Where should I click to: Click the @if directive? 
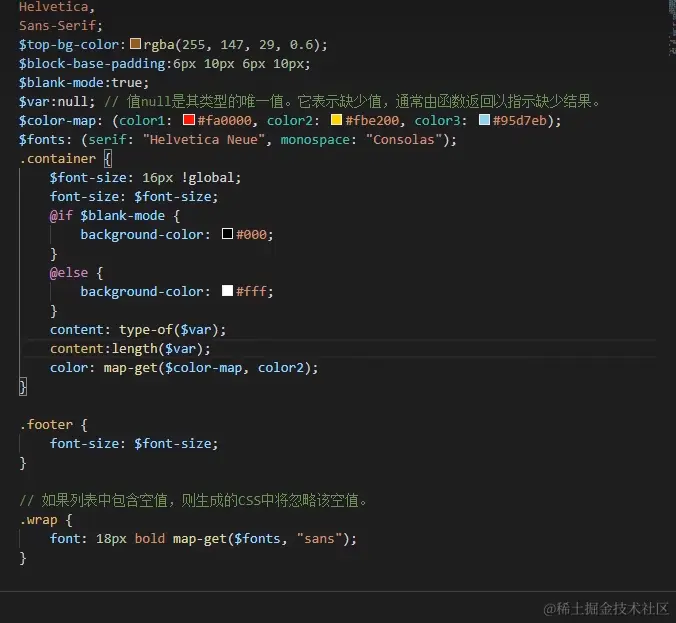[x=61, y=216]
